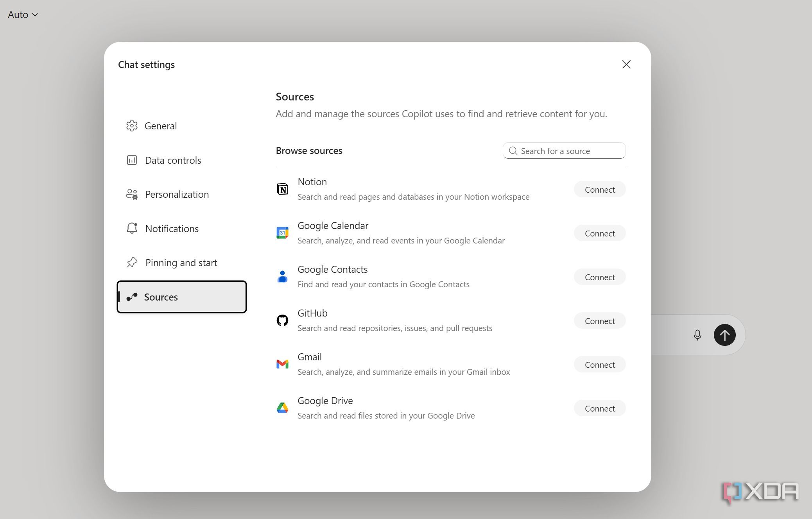Connect the Gmail source
This screenshot has height=519, width=812.
600,365
